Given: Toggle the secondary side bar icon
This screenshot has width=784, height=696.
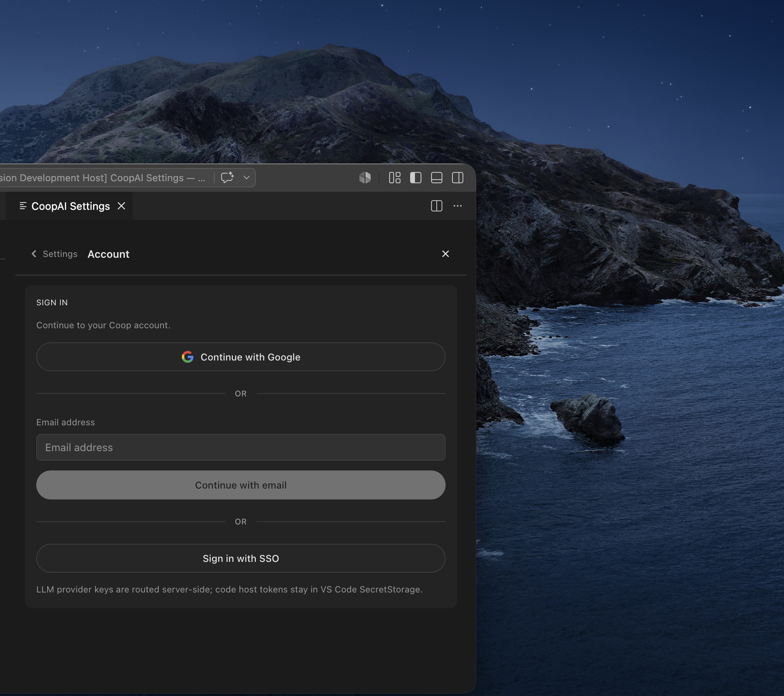Looking at the screenshot, I should click(458, 178).
